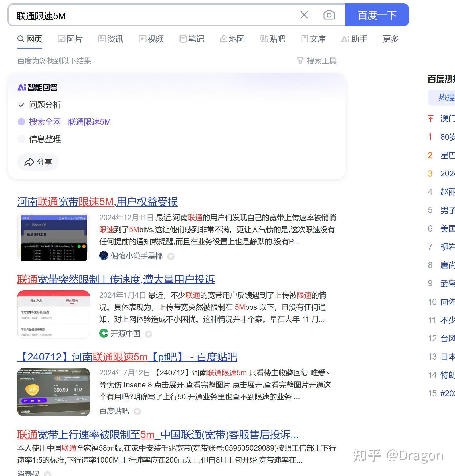455x476 pixels.
Task: Expand the 更多 menu
Action: click(x=391, y=39)
